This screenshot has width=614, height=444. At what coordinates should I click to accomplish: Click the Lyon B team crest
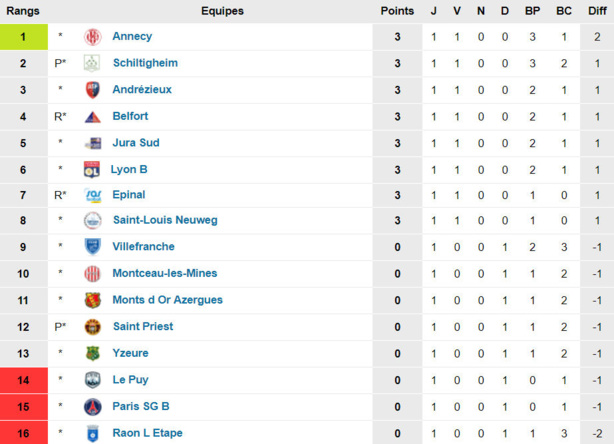pos(93,169)
